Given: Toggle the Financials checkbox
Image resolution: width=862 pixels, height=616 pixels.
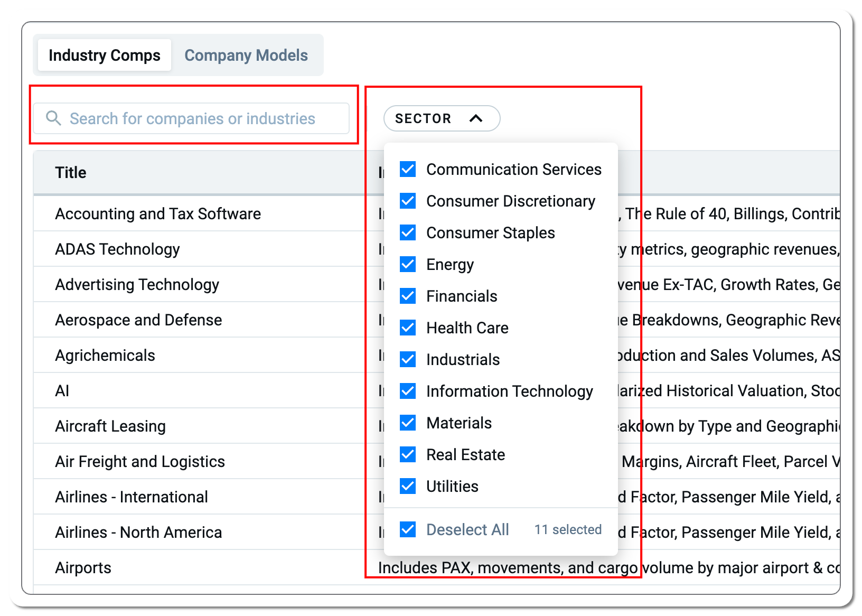Looking at the screenshot, I should coord(408,296).
